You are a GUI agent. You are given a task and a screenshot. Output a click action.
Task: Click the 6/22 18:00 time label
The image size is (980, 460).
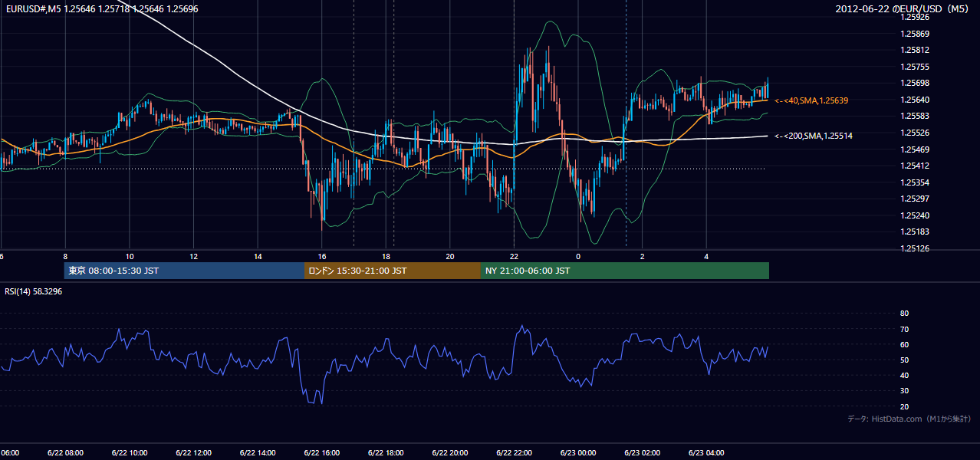[x=385, y=452]
